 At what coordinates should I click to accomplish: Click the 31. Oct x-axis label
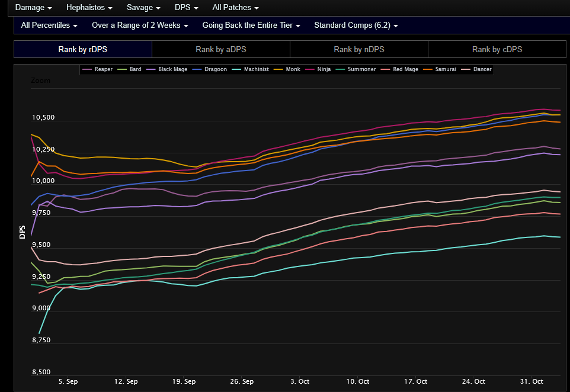531,381
